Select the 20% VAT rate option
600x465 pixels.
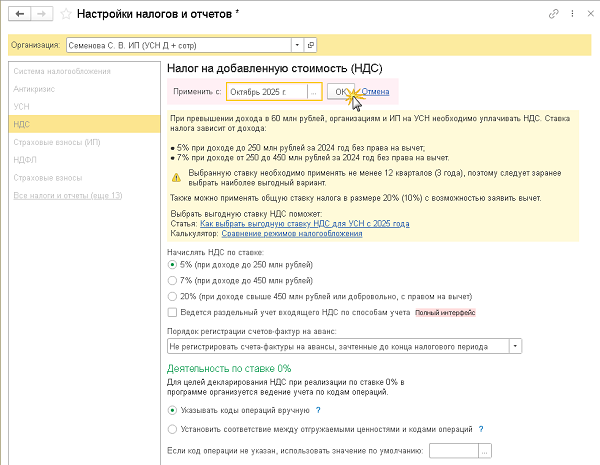coord(175,297)
